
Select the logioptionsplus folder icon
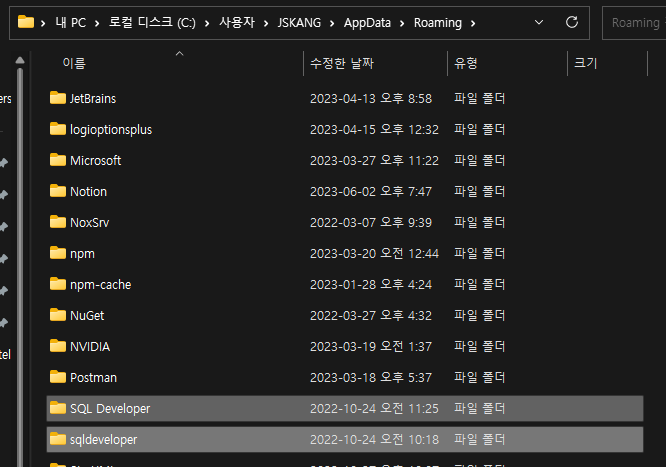pyautogui.click(x=58, y=129)
